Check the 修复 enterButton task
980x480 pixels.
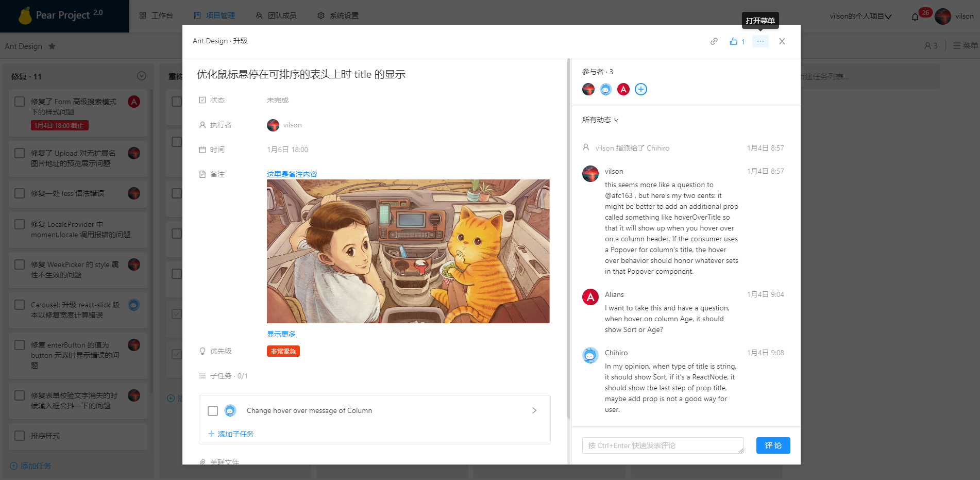20,345
